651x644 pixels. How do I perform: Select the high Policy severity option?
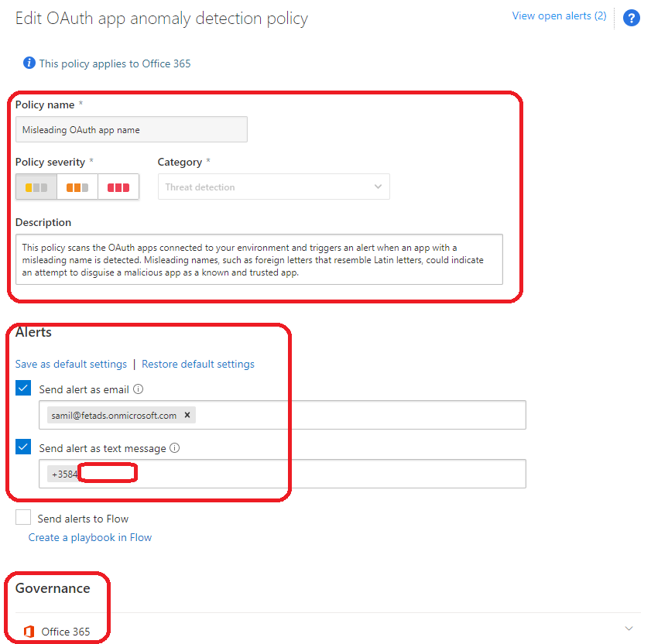point(118,187)
